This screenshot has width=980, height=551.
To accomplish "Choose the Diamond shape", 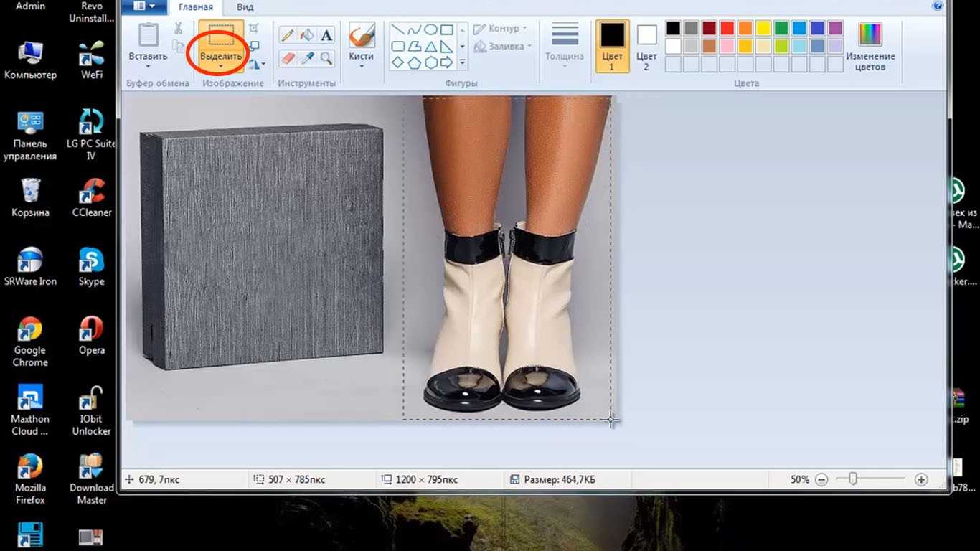I will click(397, 63).
